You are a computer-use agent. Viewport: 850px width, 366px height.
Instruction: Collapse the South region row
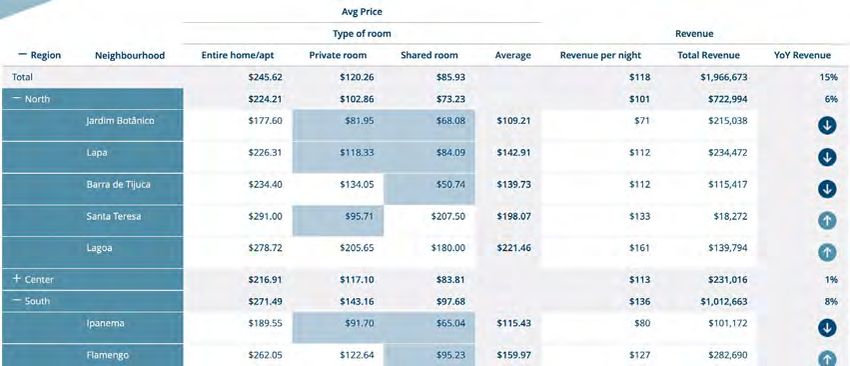(17, 300)
